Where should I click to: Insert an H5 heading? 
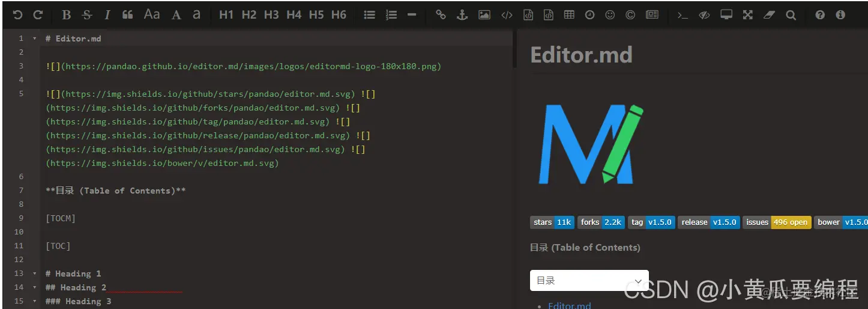316,15
